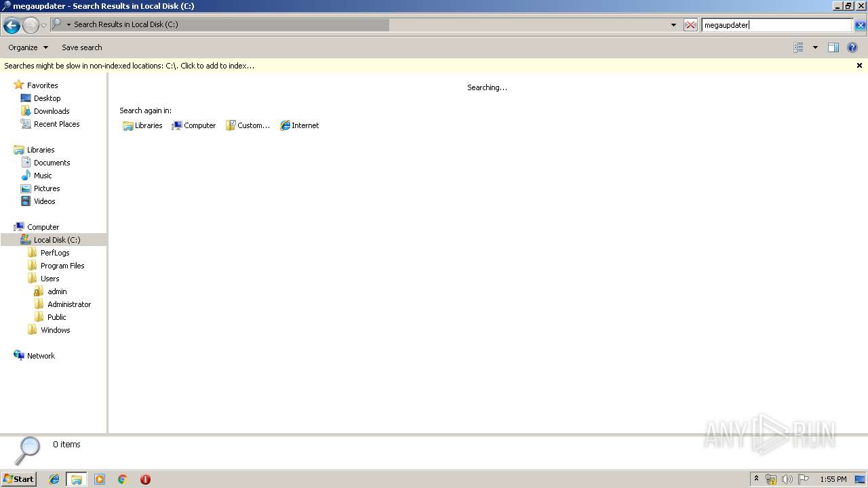
Task: Click the Forward navigation arrow
Action: coord(31,26)
